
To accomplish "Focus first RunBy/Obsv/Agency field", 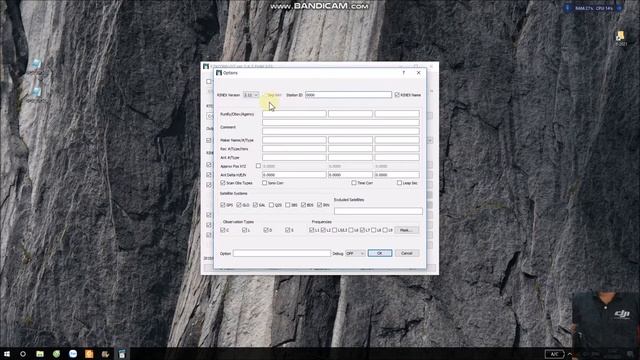I will click(x=294, y=114).
